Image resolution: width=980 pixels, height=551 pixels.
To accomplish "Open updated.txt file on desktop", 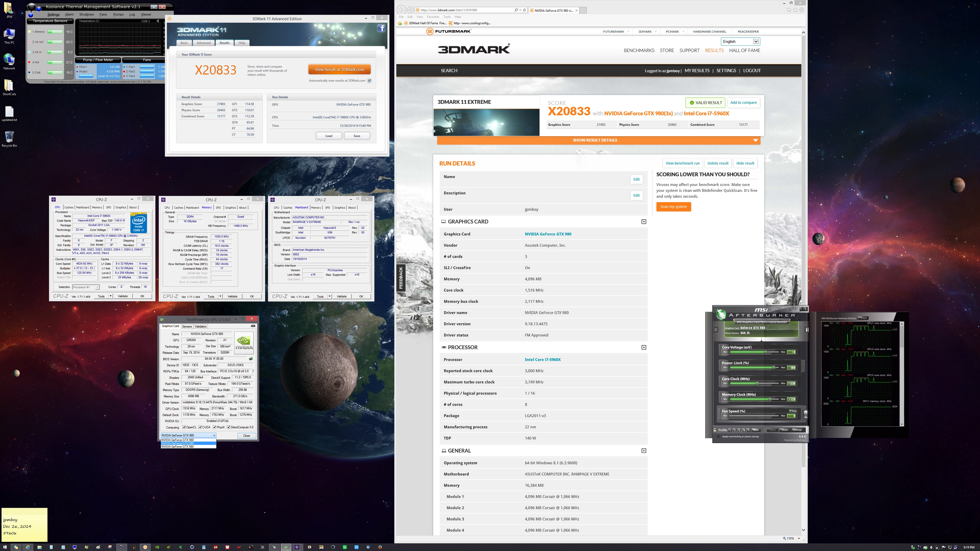I will 9,113.
